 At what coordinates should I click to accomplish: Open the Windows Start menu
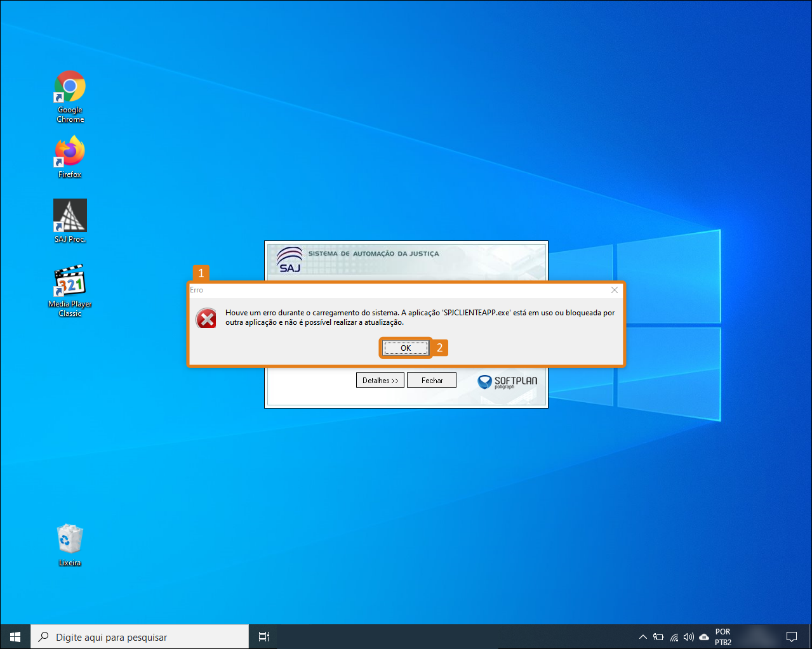[15, 636]
